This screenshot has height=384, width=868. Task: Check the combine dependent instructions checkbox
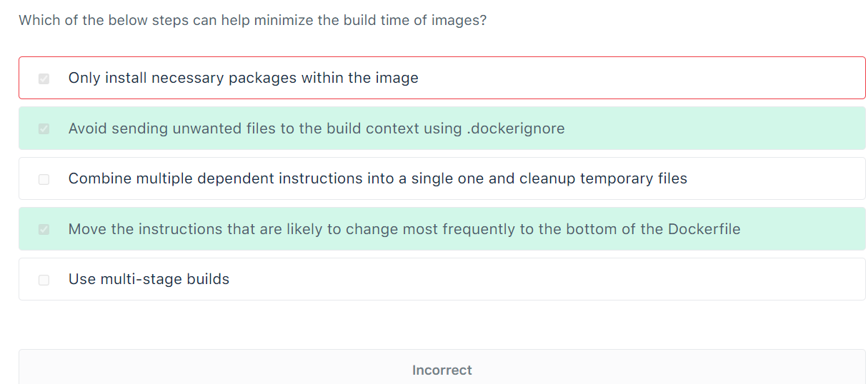44,179
